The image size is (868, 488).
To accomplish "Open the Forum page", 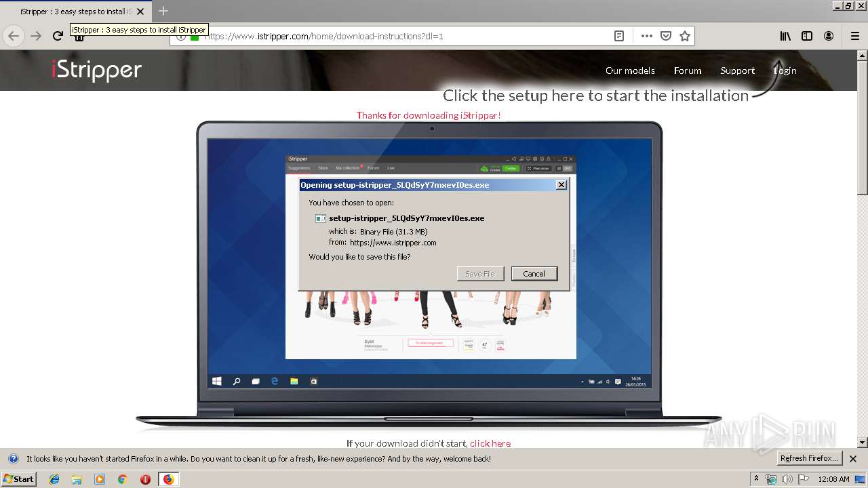I will 688,70.
